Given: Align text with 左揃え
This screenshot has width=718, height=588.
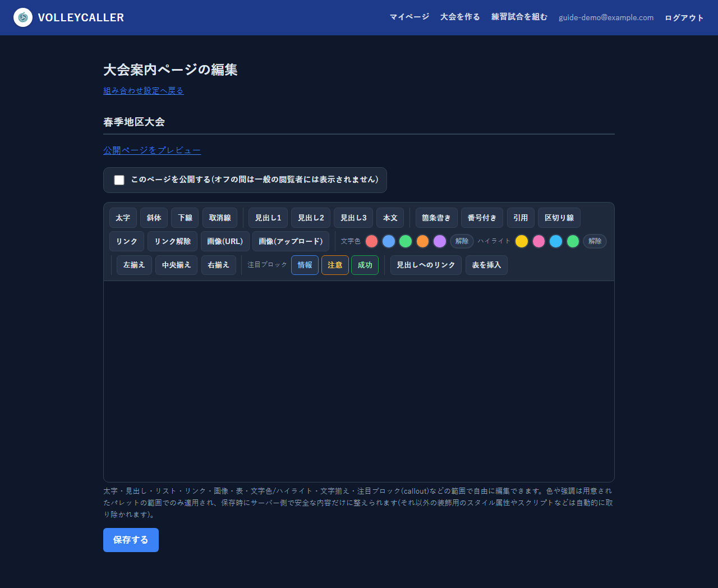Looking at the screenshot, I should pos(134,265).
